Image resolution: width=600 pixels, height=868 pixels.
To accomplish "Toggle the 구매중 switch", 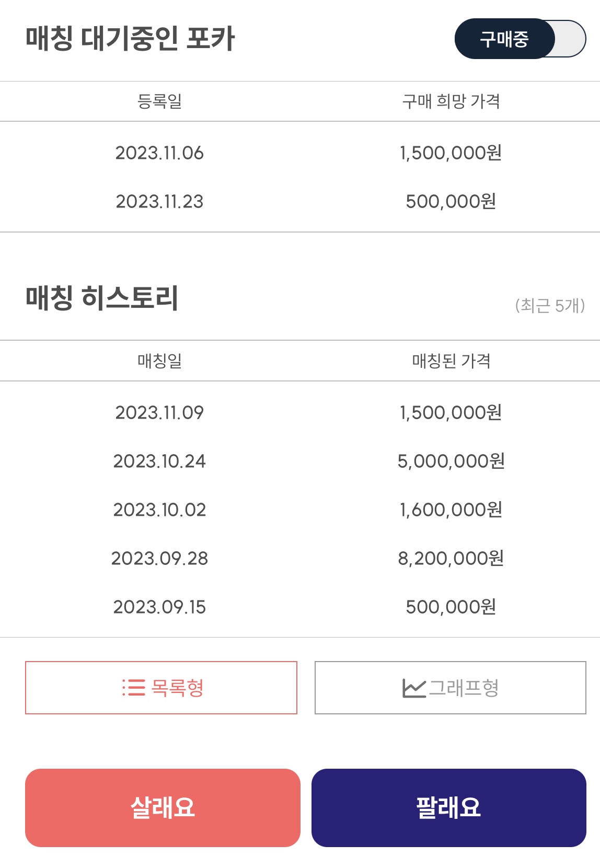I will [520, 39].
